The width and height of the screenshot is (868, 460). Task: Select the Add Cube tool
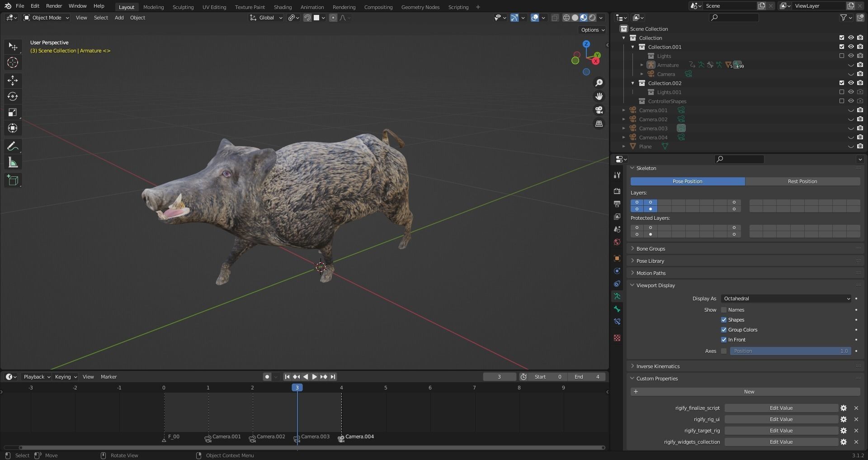(13, 180)
